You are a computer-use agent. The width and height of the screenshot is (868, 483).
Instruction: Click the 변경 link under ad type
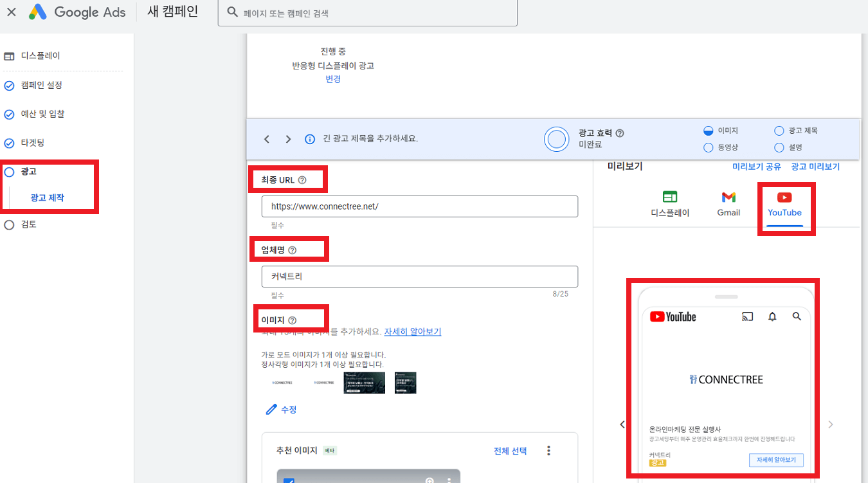coord(333,79)
